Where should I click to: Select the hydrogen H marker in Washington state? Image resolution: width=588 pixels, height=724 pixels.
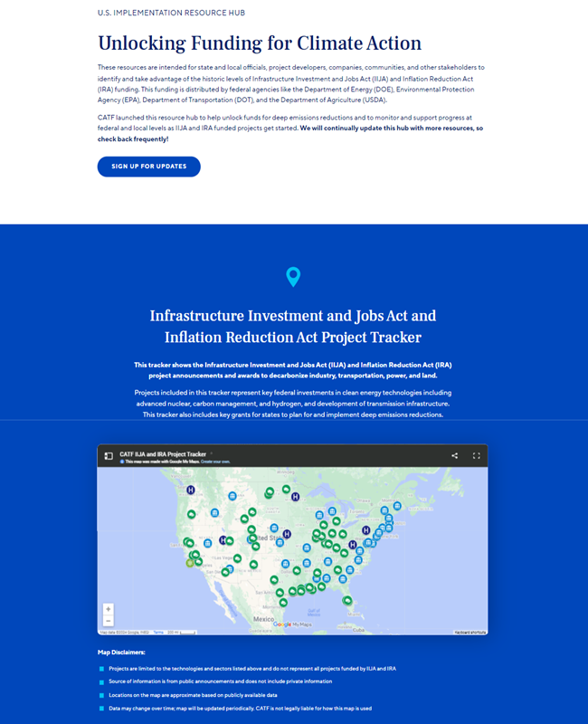tap(191, 490)
